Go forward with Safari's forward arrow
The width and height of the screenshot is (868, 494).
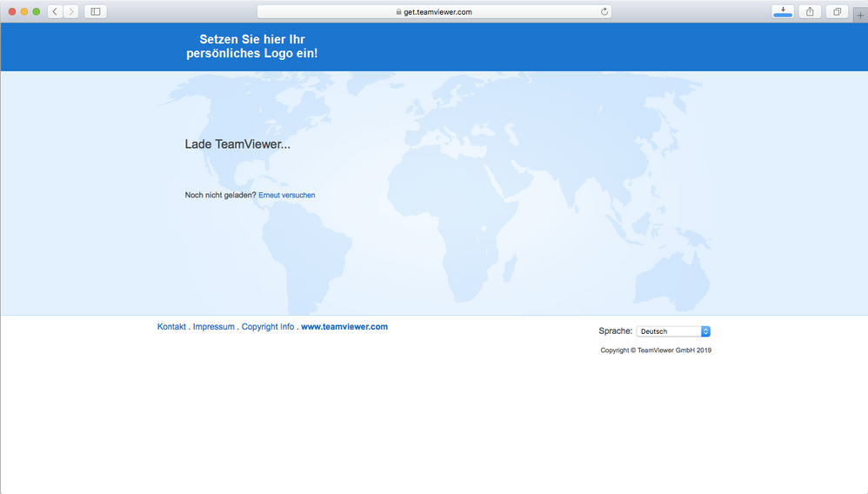[70, 11]
